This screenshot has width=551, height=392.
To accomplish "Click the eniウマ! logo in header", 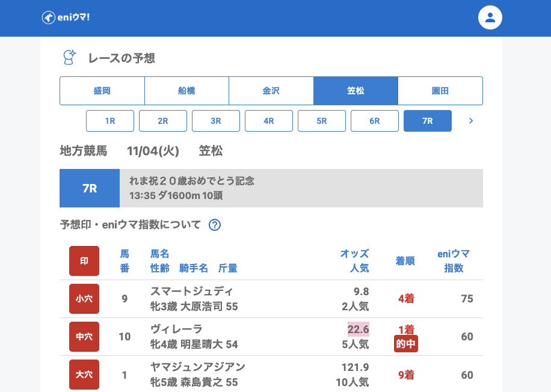I will click(x=66, y=17).
